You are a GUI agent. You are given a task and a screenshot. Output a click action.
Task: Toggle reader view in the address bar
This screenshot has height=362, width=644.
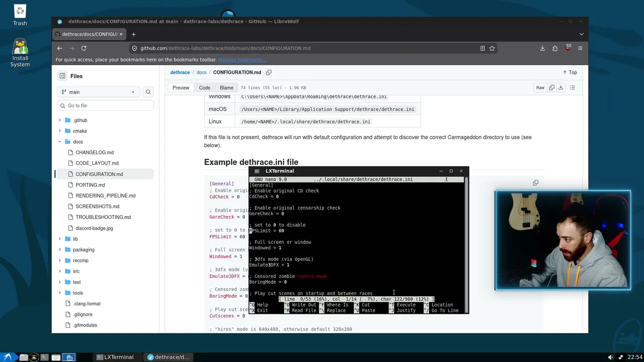482,48
